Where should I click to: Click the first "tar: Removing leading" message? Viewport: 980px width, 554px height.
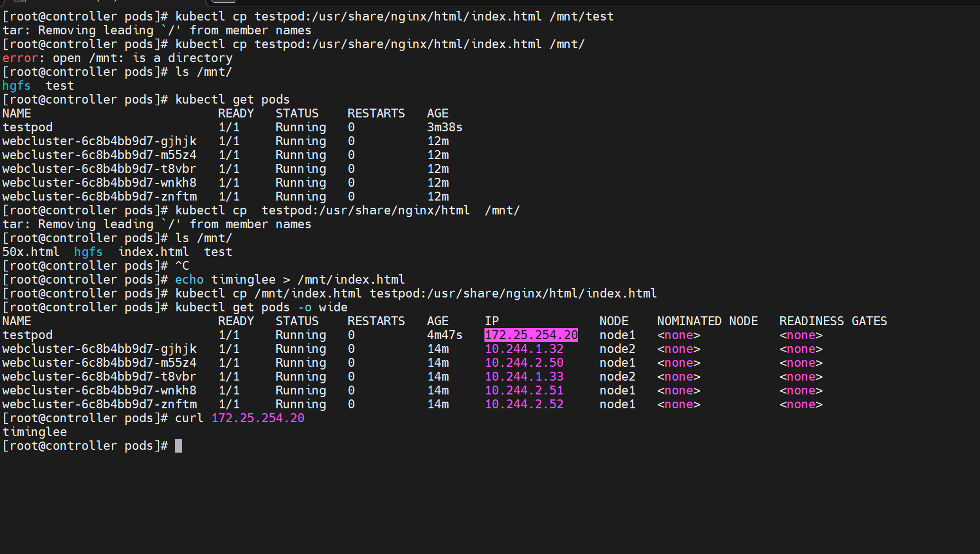point(157,30)
